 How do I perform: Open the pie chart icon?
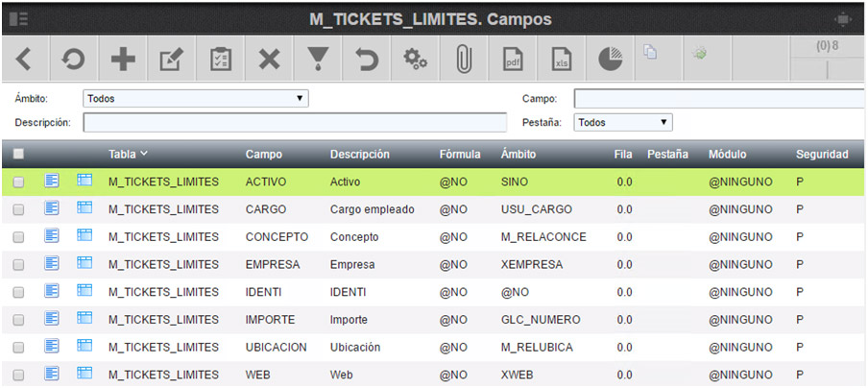(x=610, y=59)
